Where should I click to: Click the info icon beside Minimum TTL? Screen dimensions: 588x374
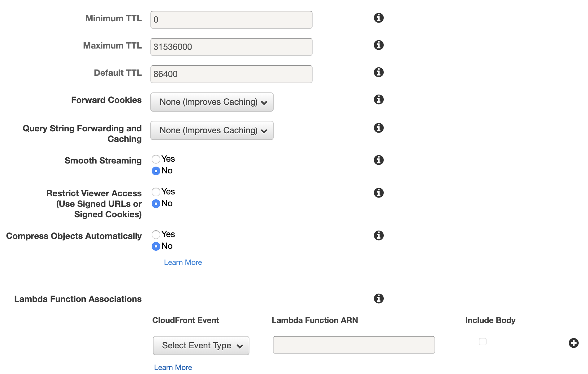coord(378,18)
